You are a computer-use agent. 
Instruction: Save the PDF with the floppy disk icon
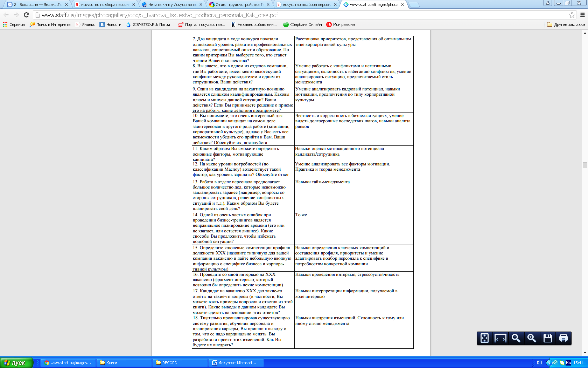[x=548, y=338]
